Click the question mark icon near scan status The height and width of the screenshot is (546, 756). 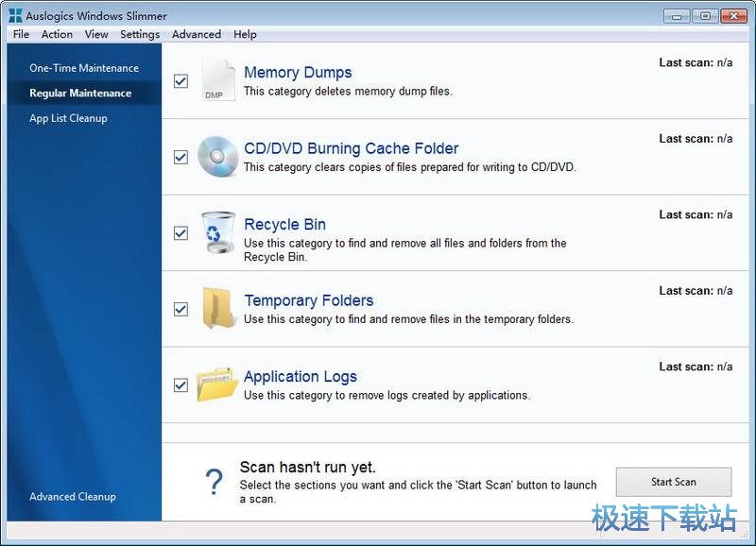[x=214, y=482]
